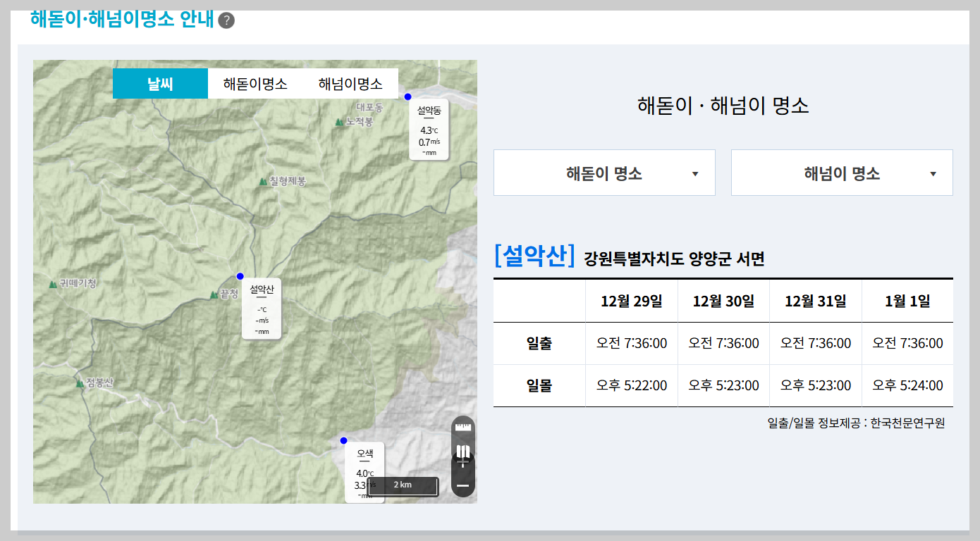The width and height of the screenshot is (980, 541).
Task: Select the 12월 31일 column header
Action: tap(816, 301)
